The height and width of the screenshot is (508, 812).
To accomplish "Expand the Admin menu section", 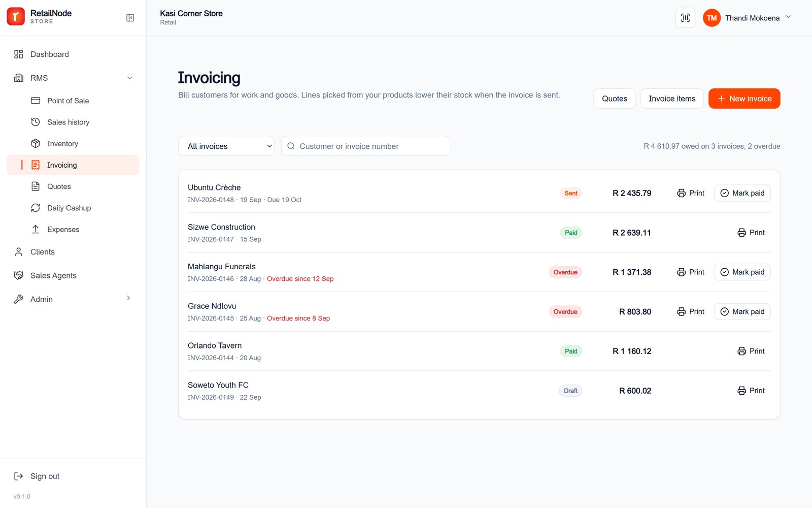I will (73, 299).
